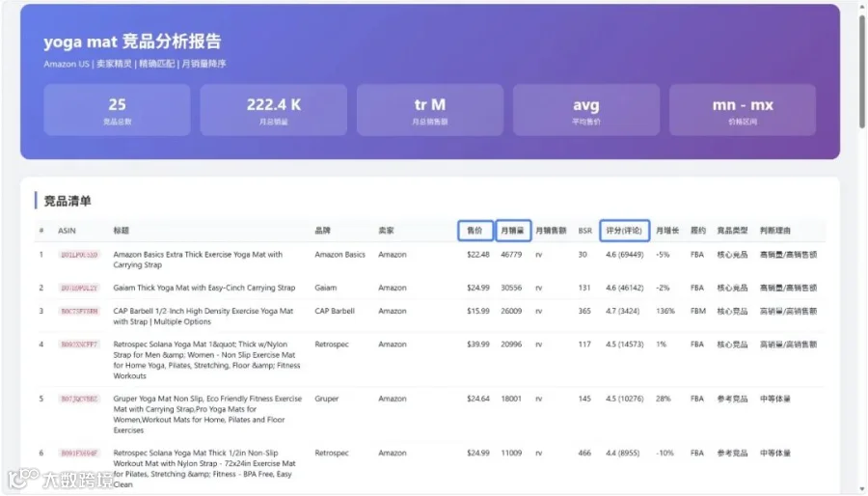Click the growth value '-10%'

(665, 453)
